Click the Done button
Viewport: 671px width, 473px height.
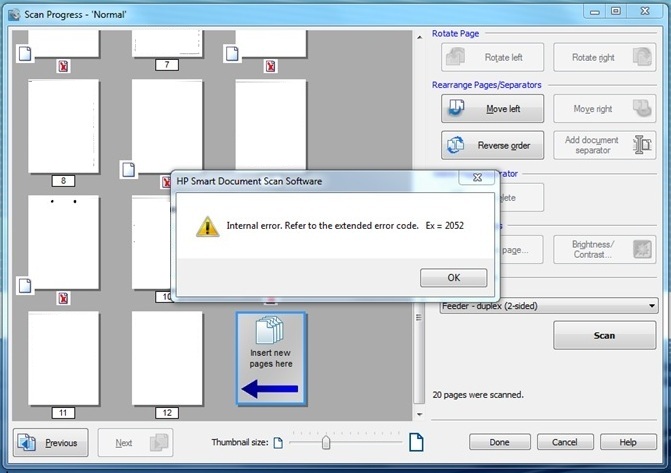pos(499,442)
